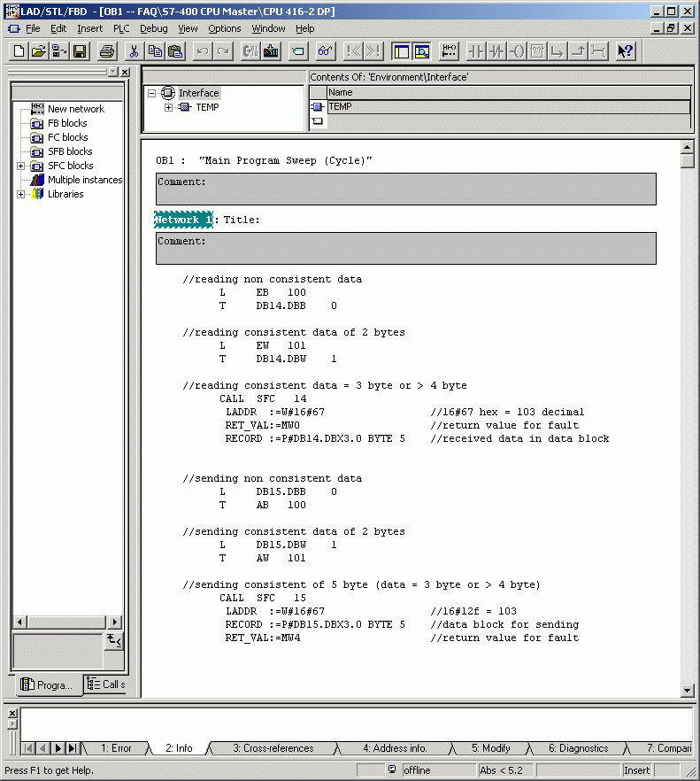Viewport: 700px width, 781px height.
Task: Click the Close branch toolbar icon
Action: 578,51
